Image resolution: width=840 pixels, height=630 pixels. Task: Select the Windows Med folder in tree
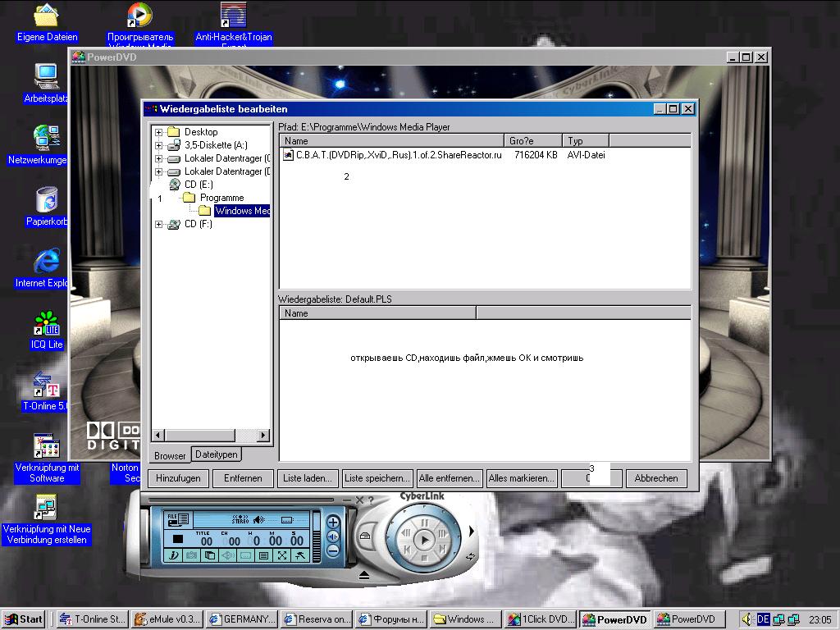(243, 211)
